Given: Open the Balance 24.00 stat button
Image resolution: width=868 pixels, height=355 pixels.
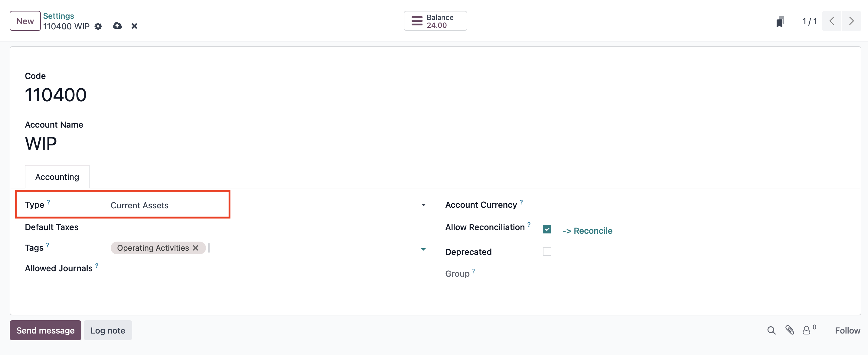Looking at the screenshot, I should [435, 21].
